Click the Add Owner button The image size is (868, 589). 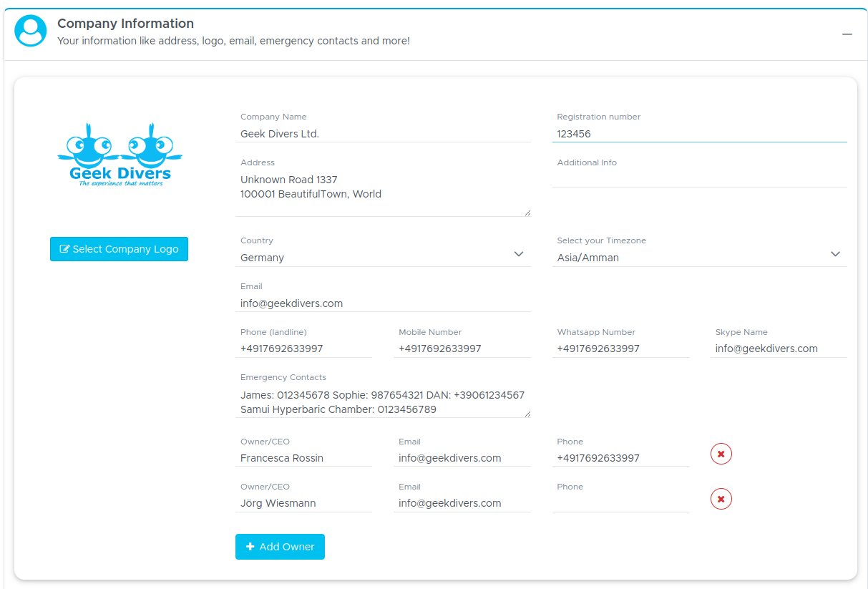coord(280,547)
